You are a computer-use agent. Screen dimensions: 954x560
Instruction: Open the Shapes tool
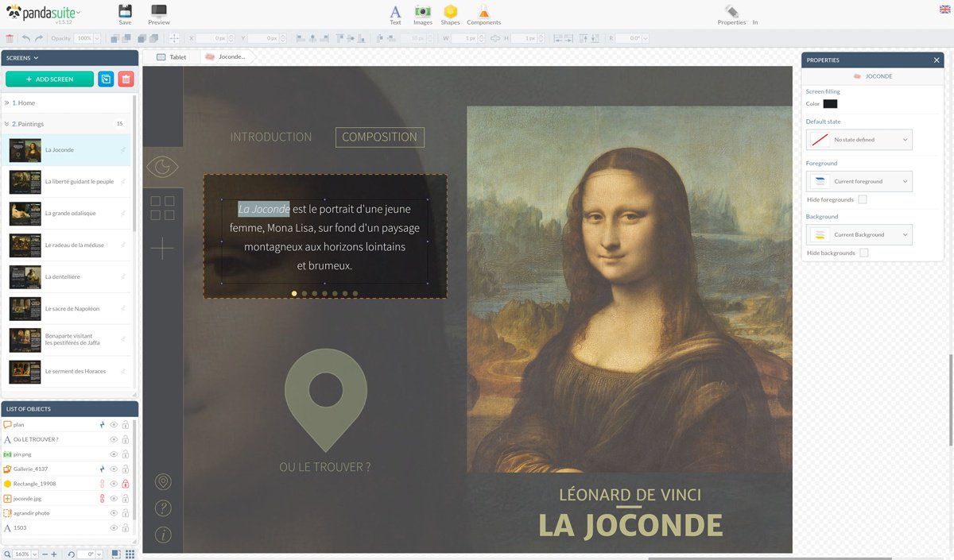pos(450,14)
